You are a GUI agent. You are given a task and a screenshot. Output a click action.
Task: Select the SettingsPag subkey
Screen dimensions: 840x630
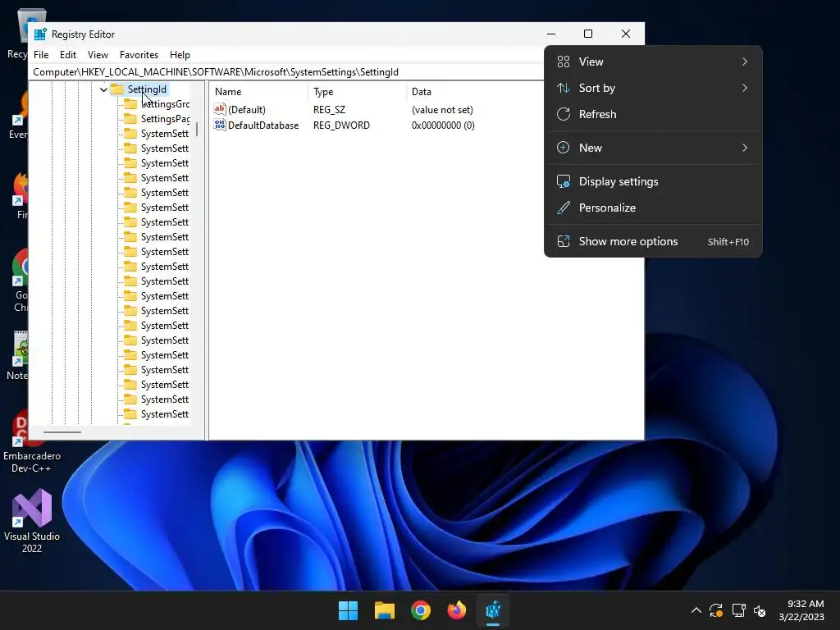[165, 119]
